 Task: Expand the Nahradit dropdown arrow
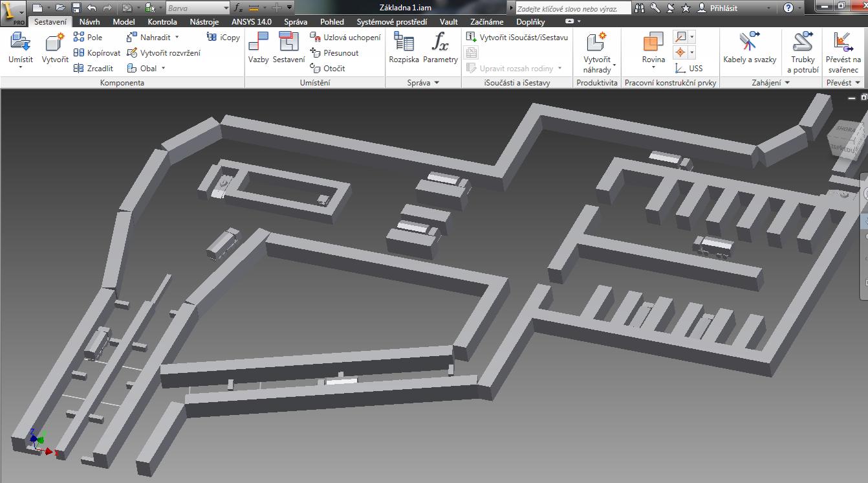click(177, 38)
